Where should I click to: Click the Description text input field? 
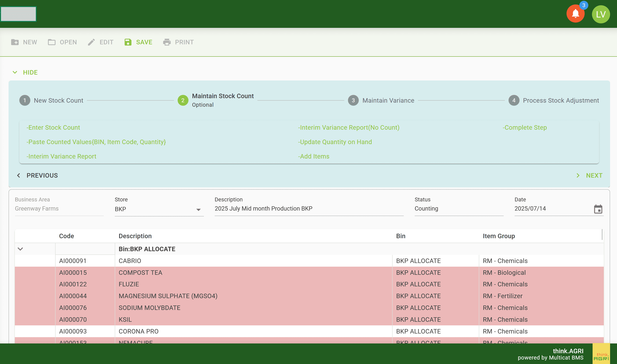[309, 209]
